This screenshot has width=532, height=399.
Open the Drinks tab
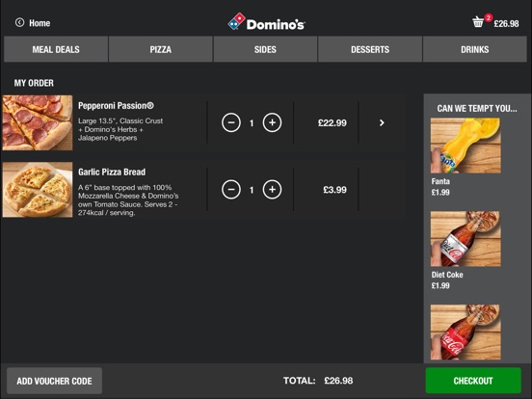click(475, 49)
